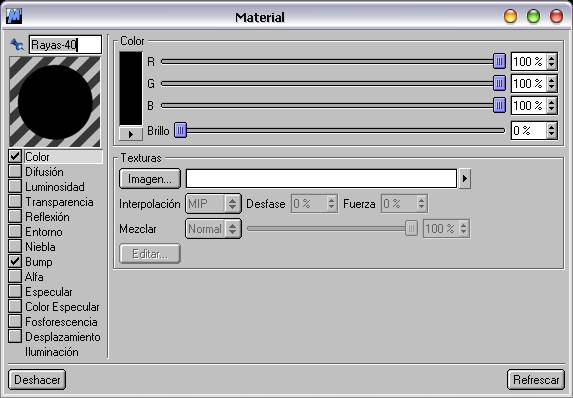The width and height of the screenshot is (573, 398).
Task: Select the Niebla channel label
Action: (x=40, y=247)
